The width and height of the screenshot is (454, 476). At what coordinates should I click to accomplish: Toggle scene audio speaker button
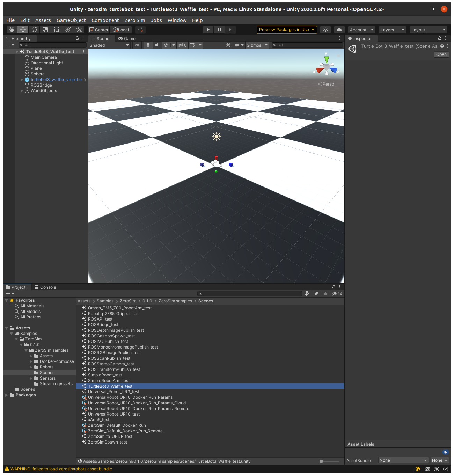(x=157, y=45)
